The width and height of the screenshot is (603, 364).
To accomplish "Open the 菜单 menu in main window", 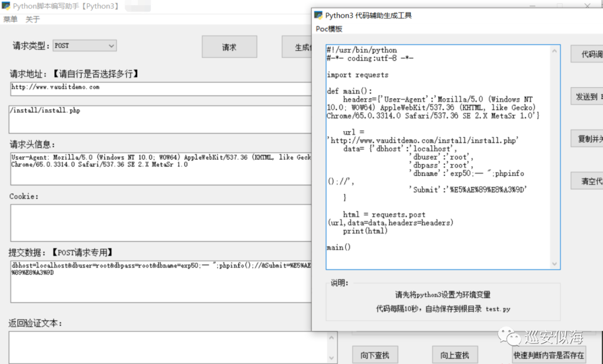I will (x=11, y=19).
